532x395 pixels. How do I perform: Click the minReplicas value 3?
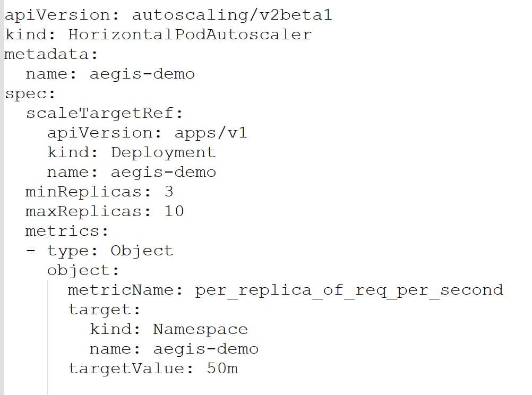[x=169, y=192]
